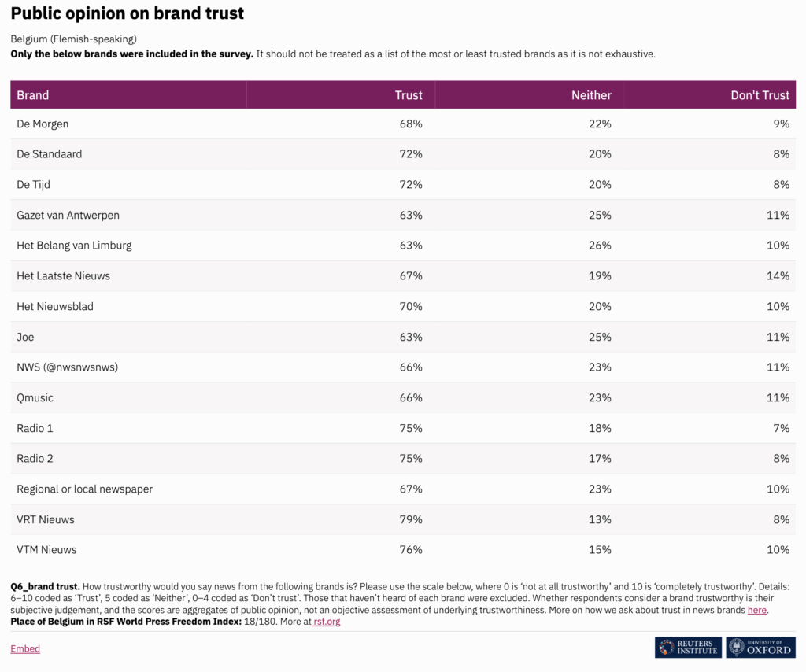Image resolution: width=806 pixels, height=672 pixels.
Task: Click the Qmusic brand cell
Action: [x=35, y=398]
